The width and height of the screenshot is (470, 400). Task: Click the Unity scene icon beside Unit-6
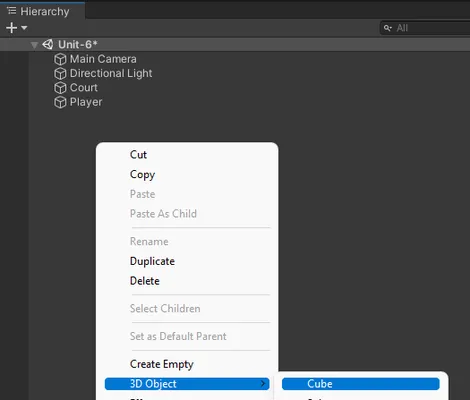coord(48,44)
